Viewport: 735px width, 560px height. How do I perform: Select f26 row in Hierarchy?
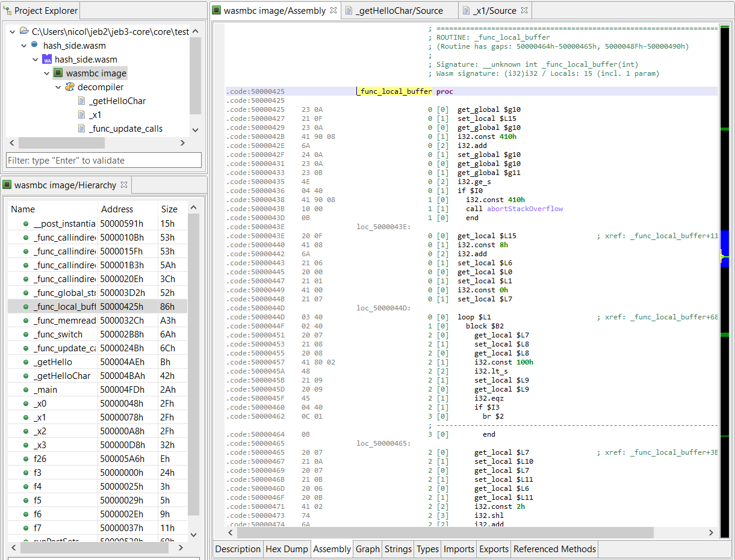[x=98, y=458]
